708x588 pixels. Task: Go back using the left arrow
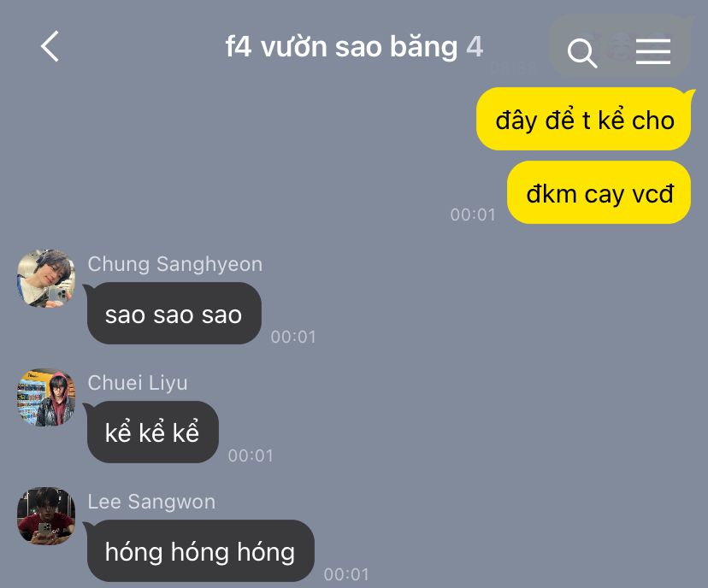[50, 46]
